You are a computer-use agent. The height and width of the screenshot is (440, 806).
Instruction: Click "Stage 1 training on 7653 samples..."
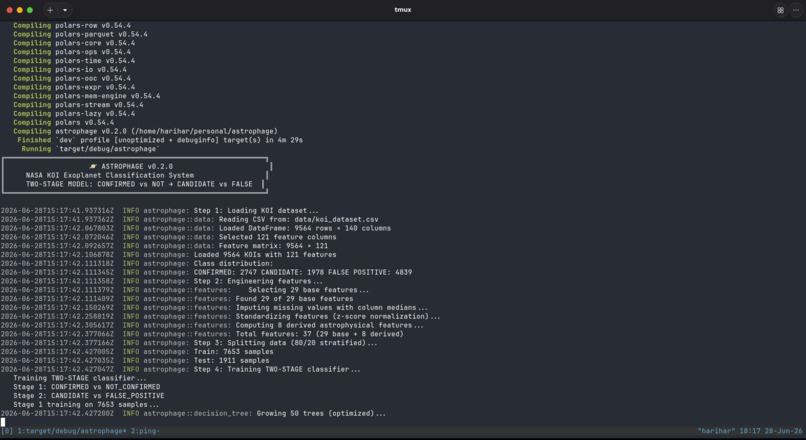86,405
